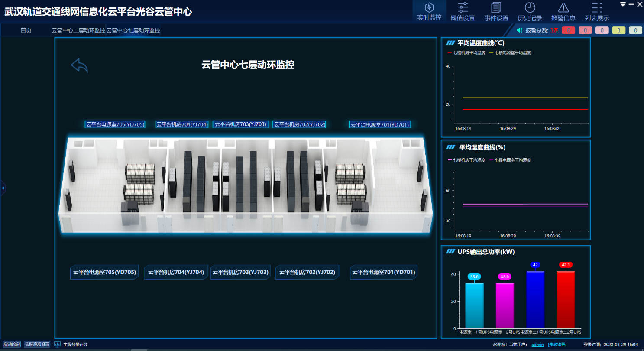Click the yellow alarm count badge showing 3
Screen dimensions: 644x351
click(619, 30)
